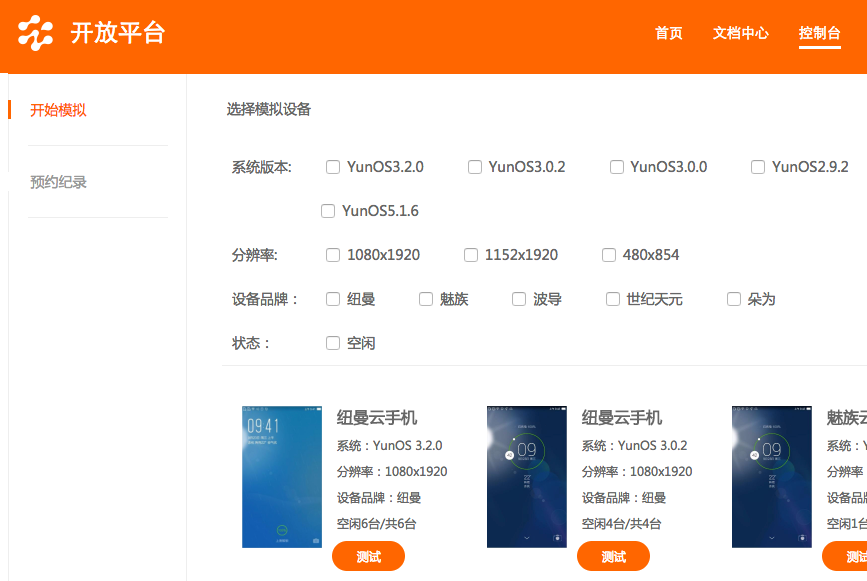Click 测试 for 纽曼云手机 YunOS 3.0.2
This screenshot has width=867, height=581.
click(613, 556)
